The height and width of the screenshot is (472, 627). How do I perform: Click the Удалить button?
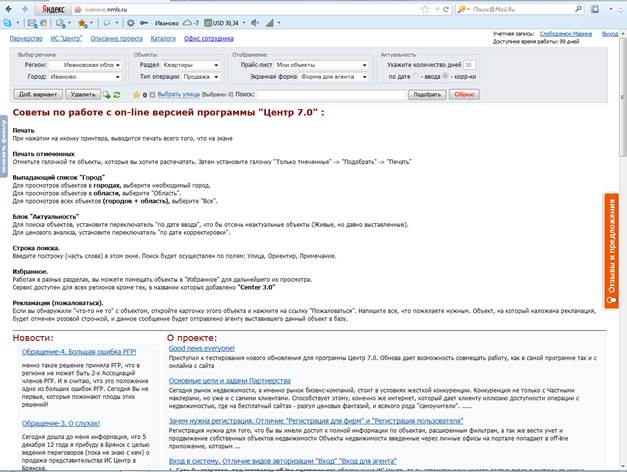(83, 94)
